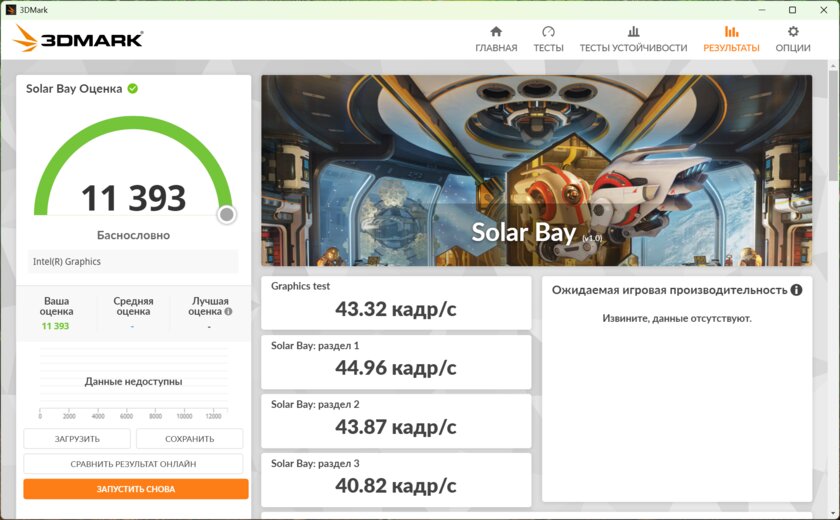Click the green Ваша оценка 11 393 value

[x=55, y=326]
